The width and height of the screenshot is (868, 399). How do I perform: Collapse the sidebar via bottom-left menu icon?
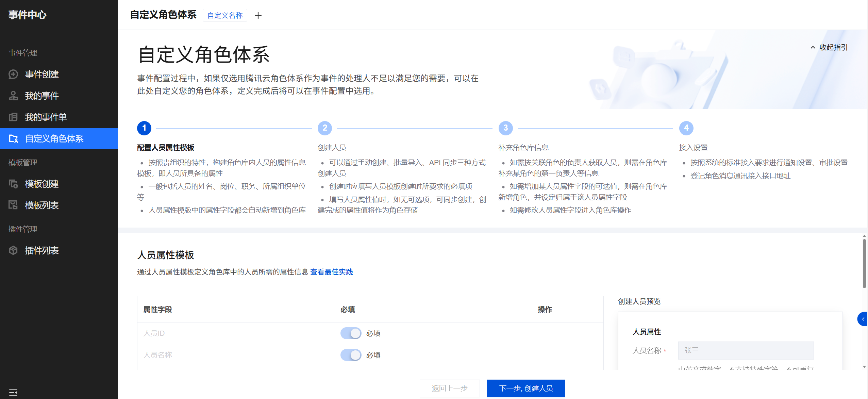click(13, 392)
